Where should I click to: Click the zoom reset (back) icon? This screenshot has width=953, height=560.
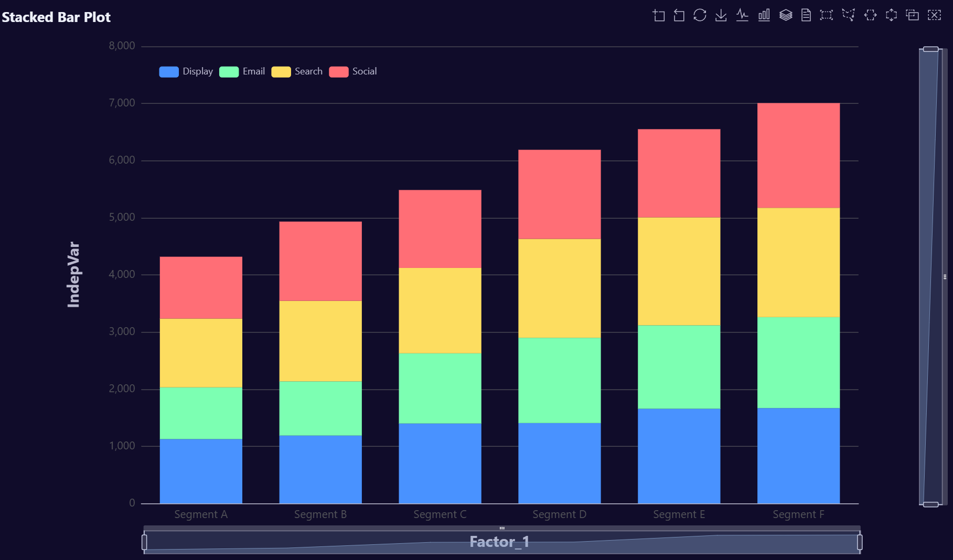(x=679, y=15)
